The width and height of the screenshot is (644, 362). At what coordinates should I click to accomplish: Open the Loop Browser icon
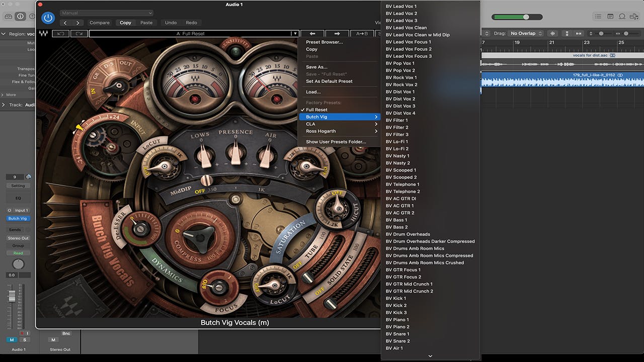622,17
